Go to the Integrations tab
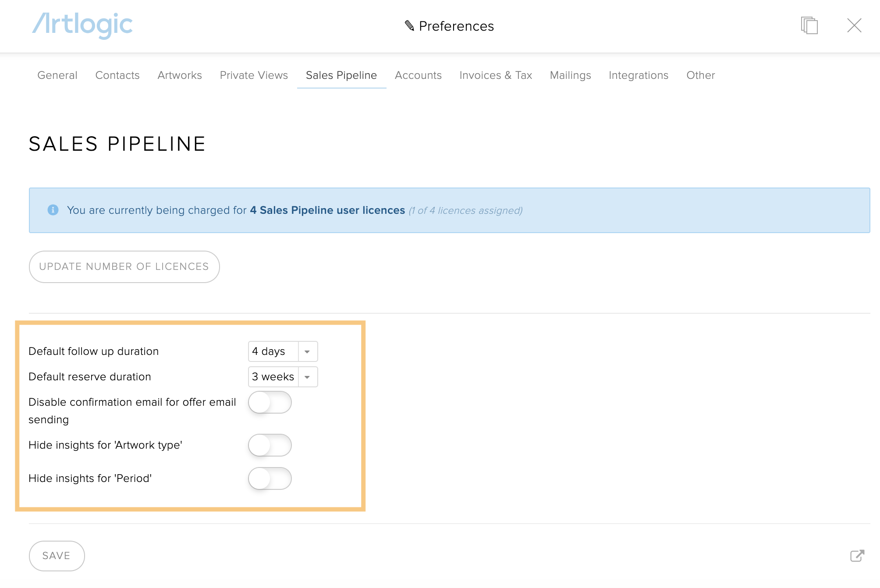880x588 pixels. click(639, 75)
